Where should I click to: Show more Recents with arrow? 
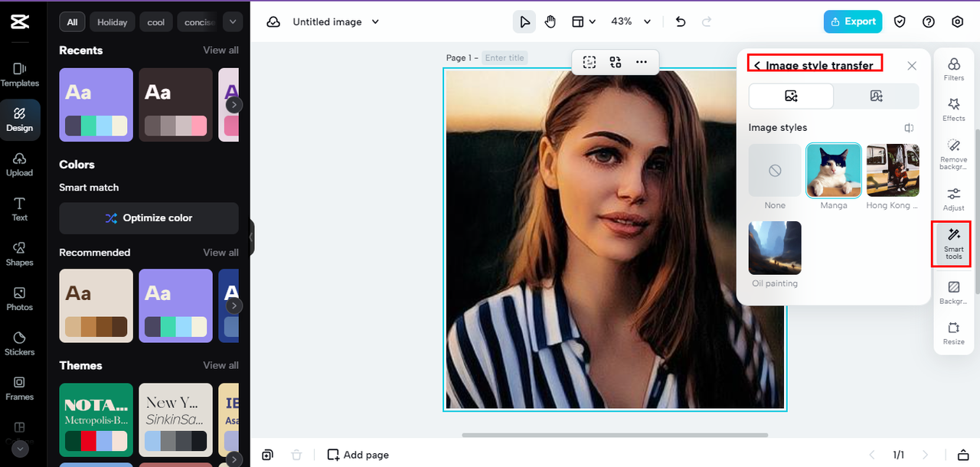click(234, 105)
